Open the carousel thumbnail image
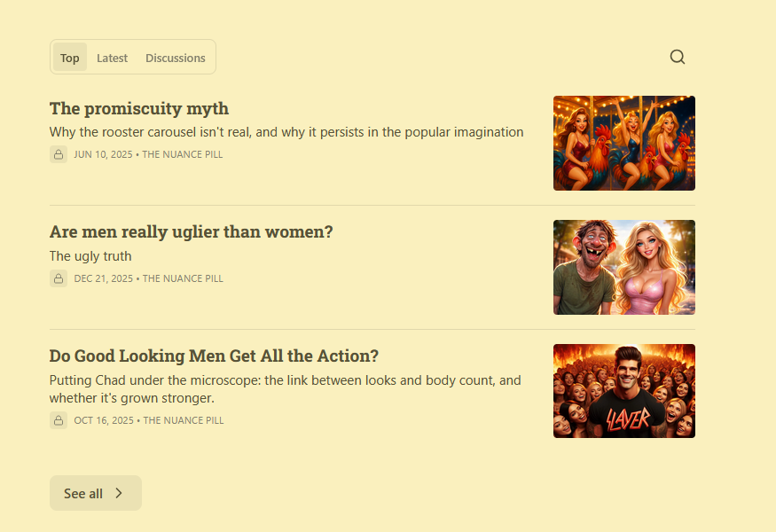776x532 pixels. point(623,144)
